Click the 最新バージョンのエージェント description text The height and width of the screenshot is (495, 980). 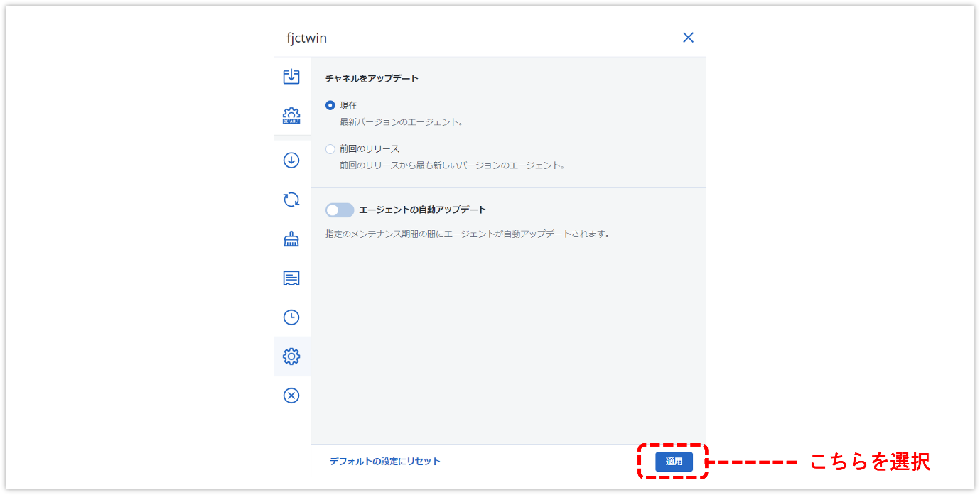point(402,122)
